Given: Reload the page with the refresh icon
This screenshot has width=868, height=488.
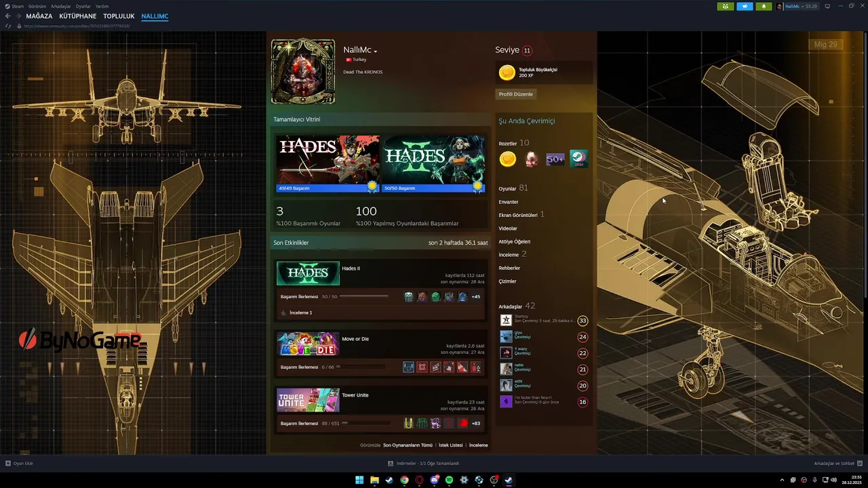Looking at the screenshot, I should 8,26.
